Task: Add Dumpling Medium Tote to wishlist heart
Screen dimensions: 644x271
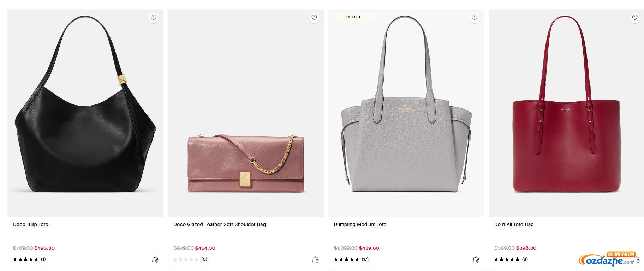Action: (x=474, y=18)
